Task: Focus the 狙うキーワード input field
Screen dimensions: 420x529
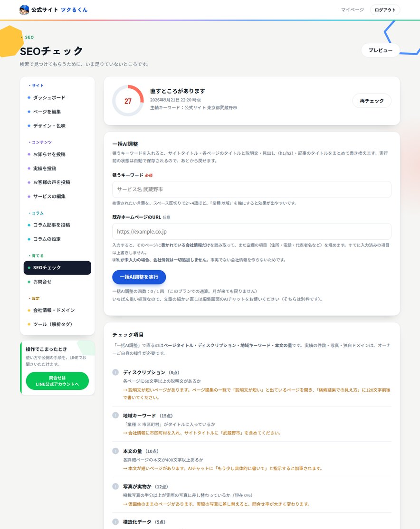Action: (252, 189)
